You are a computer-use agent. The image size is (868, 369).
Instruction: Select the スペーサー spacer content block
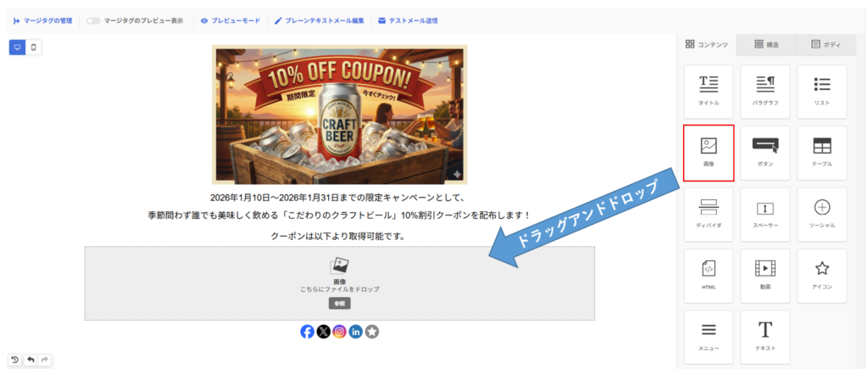(x=765, y=215)
